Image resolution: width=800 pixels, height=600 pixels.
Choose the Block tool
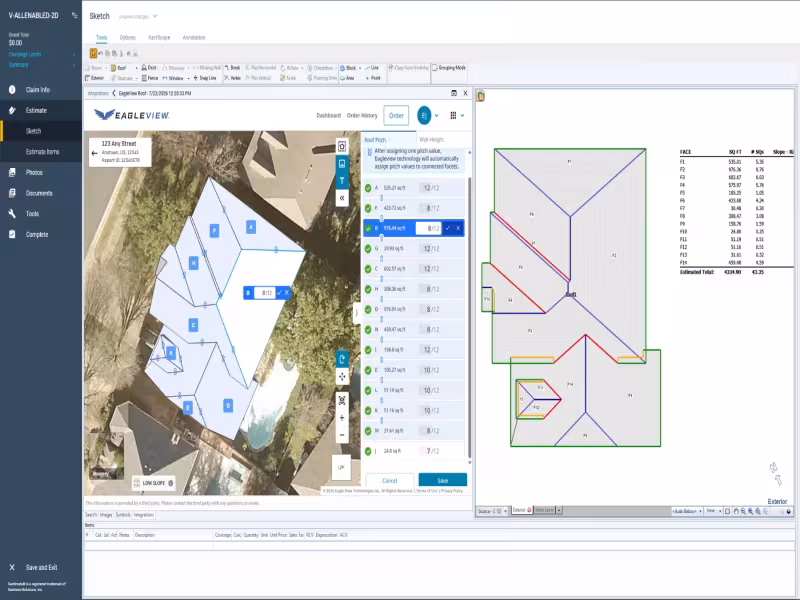[348, 68]
